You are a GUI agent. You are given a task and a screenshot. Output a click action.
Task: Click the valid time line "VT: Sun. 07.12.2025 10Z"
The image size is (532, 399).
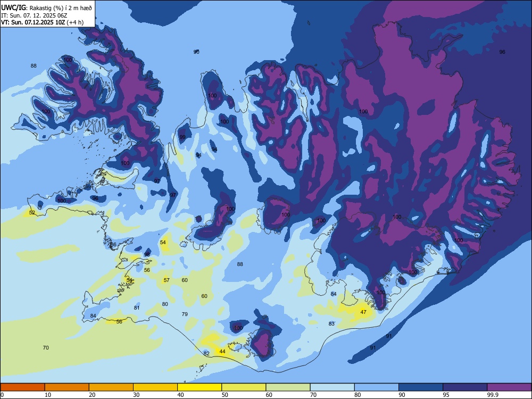point(33,22)
